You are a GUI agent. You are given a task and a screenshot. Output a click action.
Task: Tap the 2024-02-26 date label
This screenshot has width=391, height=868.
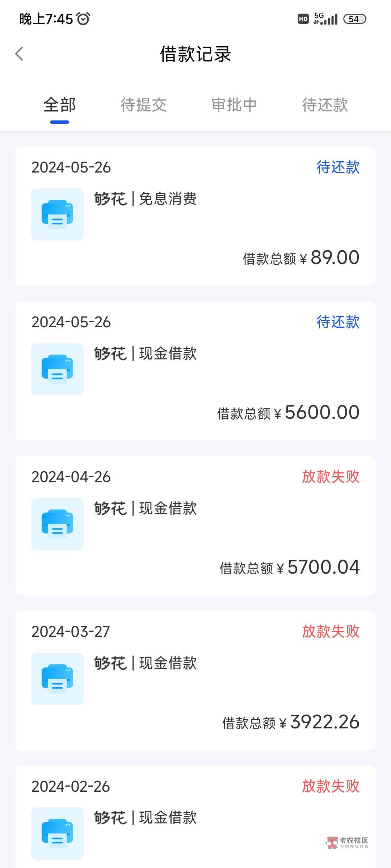click(71, 787)
